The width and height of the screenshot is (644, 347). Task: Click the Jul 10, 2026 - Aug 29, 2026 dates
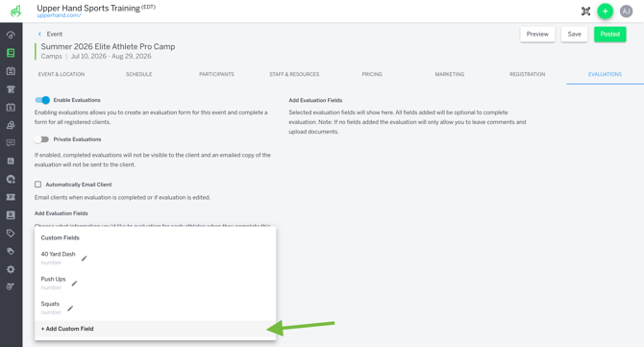point(111,57)
